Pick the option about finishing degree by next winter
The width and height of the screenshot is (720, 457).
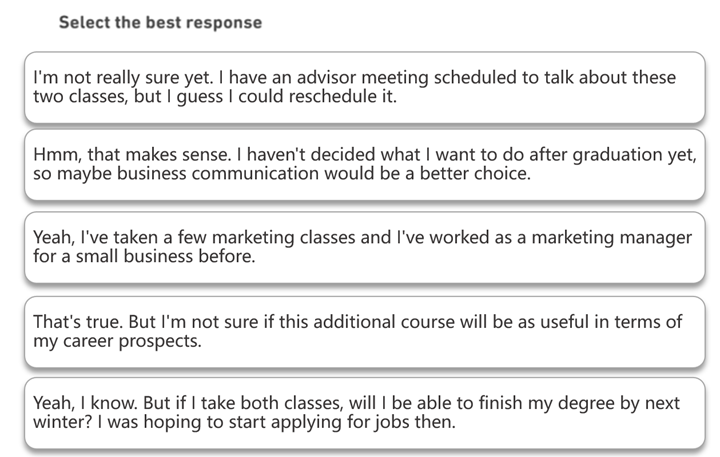[x=365, y=413]
